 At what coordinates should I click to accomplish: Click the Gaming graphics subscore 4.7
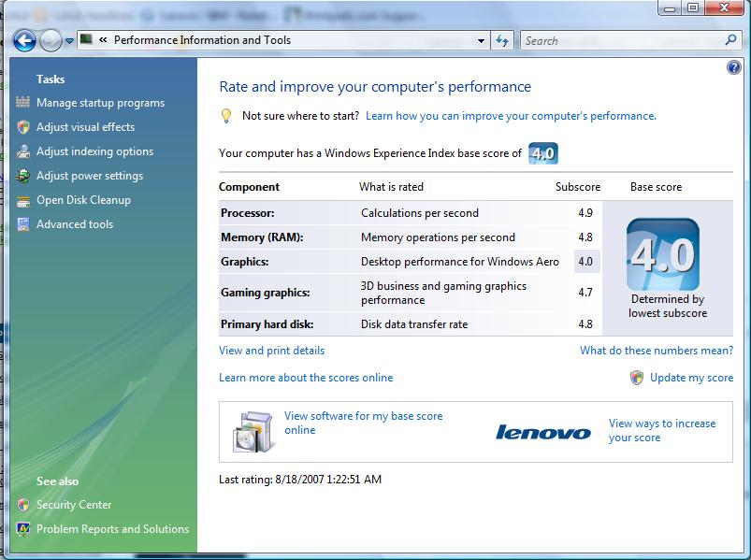click(585, 293)
